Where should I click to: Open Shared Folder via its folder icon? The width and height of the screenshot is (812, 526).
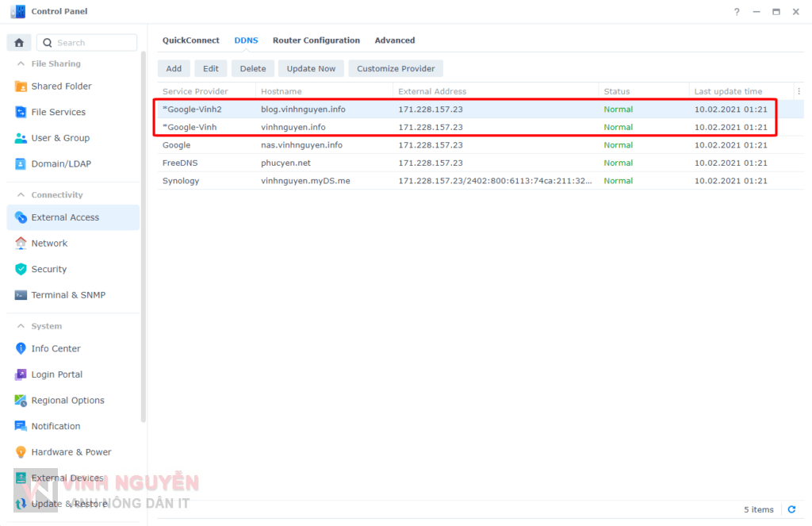21,86
